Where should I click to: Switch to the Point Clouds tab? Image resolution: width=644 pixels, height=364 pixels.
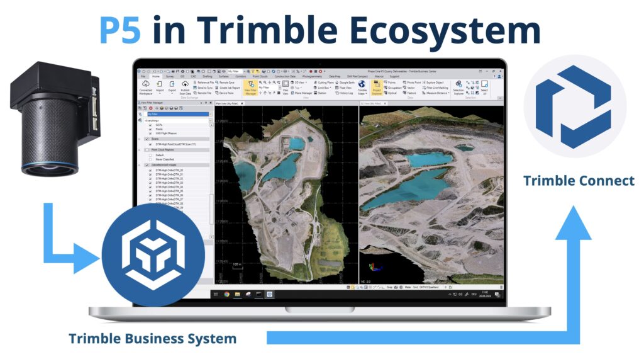(x=260, y=76)
